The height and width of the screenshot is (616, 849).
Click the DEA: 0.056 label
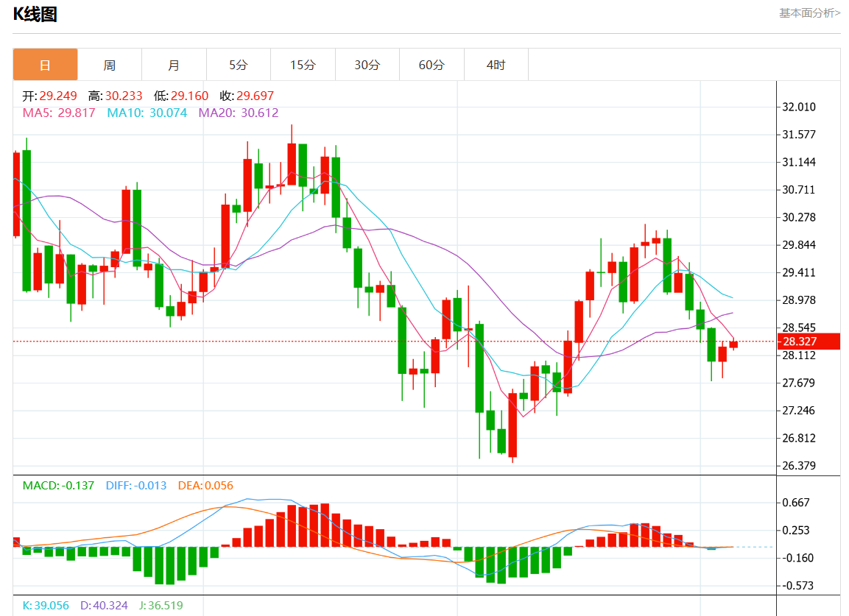coord(205,486)
